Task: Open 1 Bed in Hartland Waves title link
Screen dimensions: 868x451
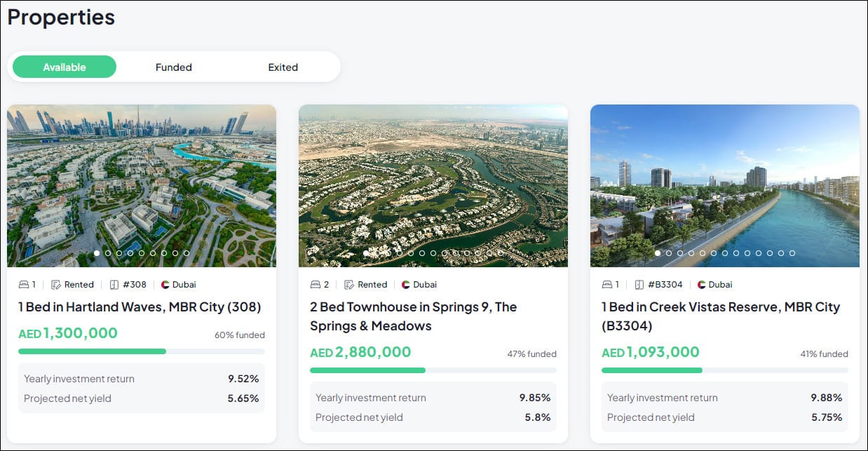Action: click(x=140, y=307)
